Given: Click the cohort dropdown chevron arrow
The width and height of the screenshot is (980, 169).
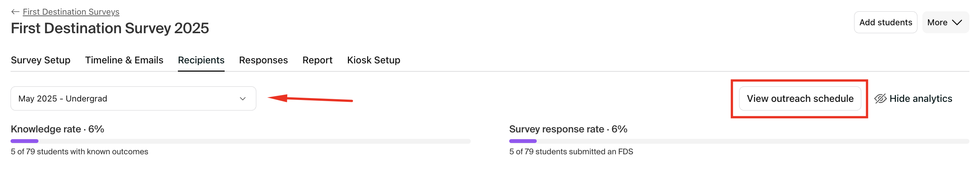Looking at the screenshot, I should point(243,98).
